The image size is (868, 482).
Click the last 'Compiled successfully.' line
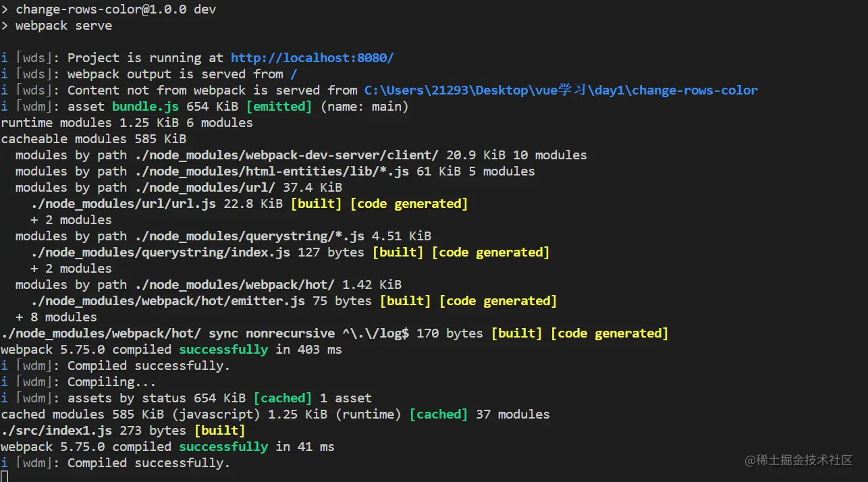click(115, 463)
